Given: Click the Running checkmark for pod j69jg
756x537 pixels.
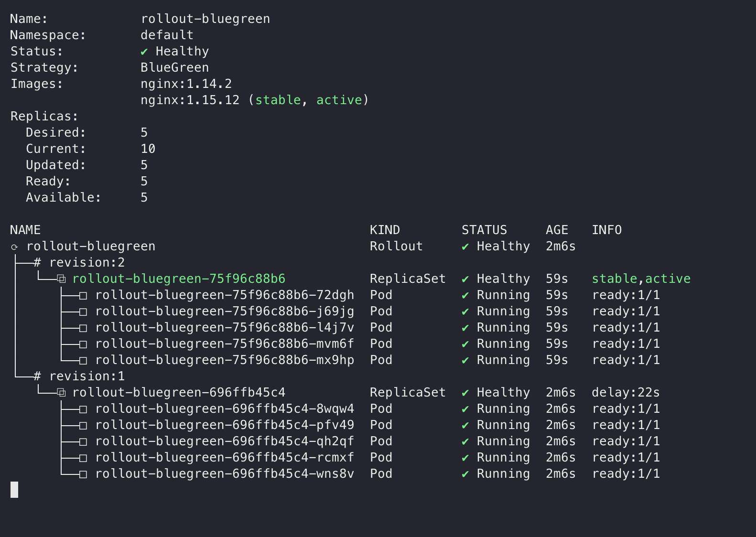Looking at the screenshot, I should tap(465, 311).
